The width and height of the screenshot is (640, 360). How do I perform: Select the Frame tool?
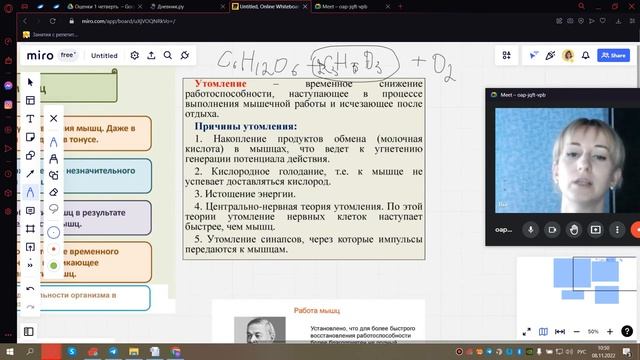(x=30, y=229)
